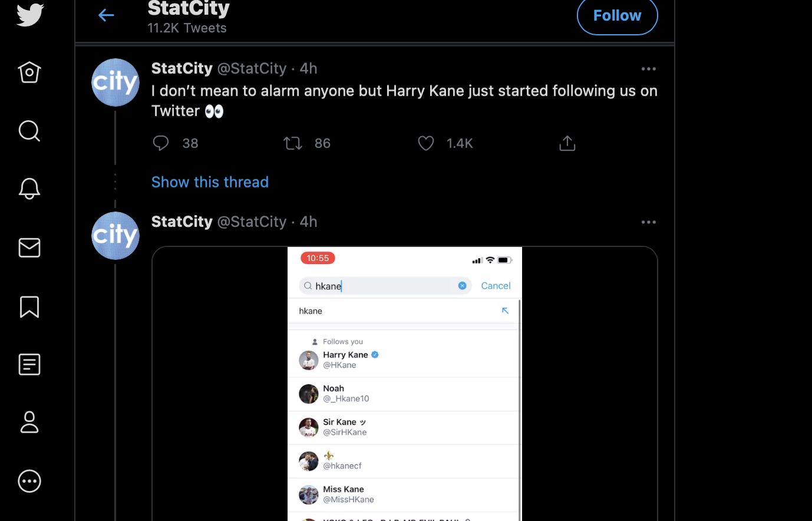Share the first tweet via share icon
Viewport: 812px width, 521px height.
coord(567,143)
